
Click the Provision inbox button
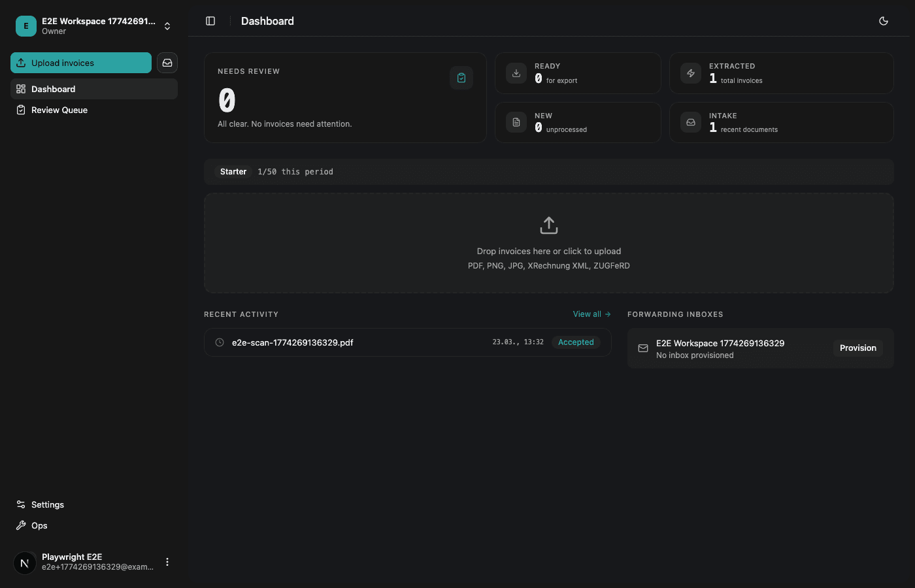pos(857,348)
